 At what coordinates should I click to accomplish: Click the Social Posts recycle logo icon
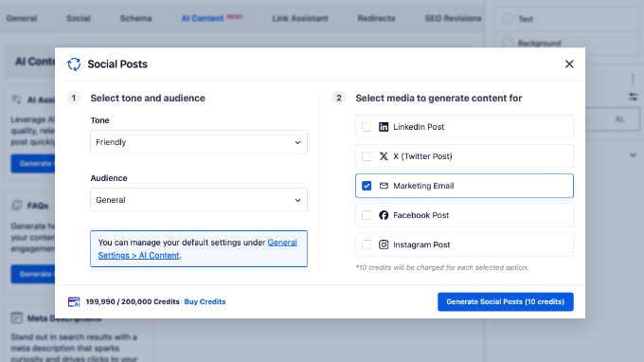(74, 64)
